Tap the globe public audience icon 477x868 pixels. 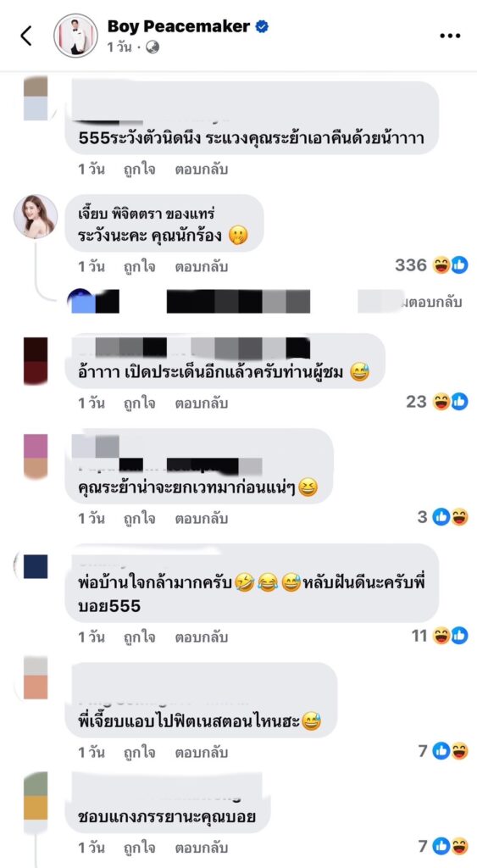coord(153,47)
